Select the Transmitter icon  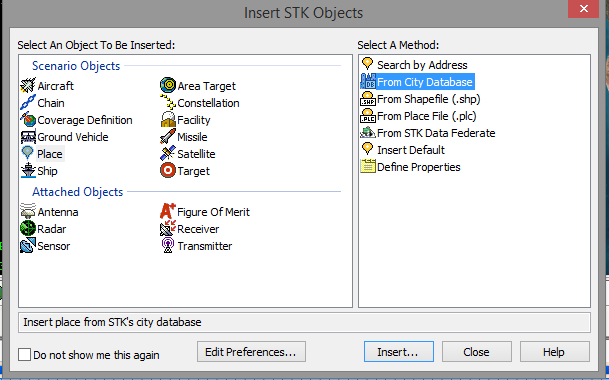(x=168, y=246)
